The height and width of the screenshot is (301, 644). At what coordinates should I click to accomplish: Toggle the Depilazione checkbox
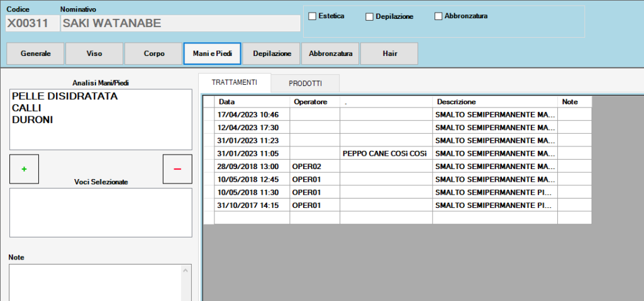coord(370,16)
